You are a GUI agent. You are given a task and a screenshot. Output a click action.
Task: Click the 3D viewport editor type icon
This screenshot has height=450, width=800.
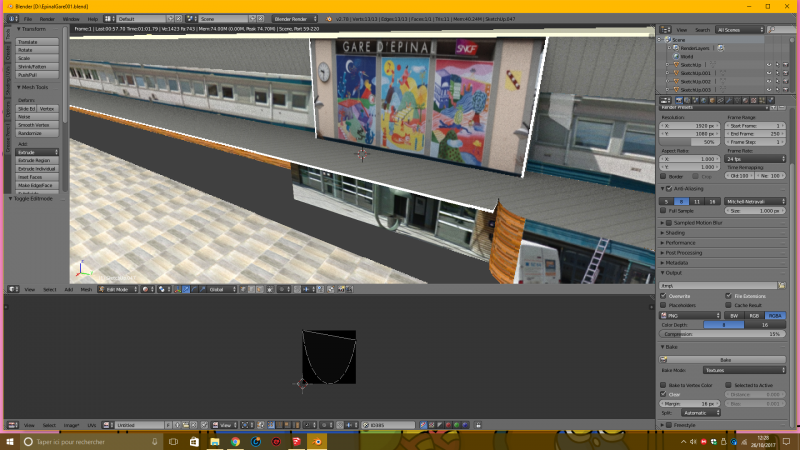13,289
